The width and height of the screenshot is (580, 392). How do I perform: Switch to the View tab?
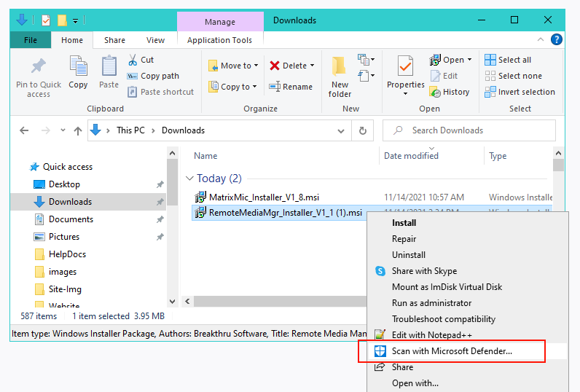[x=155, y=40]
